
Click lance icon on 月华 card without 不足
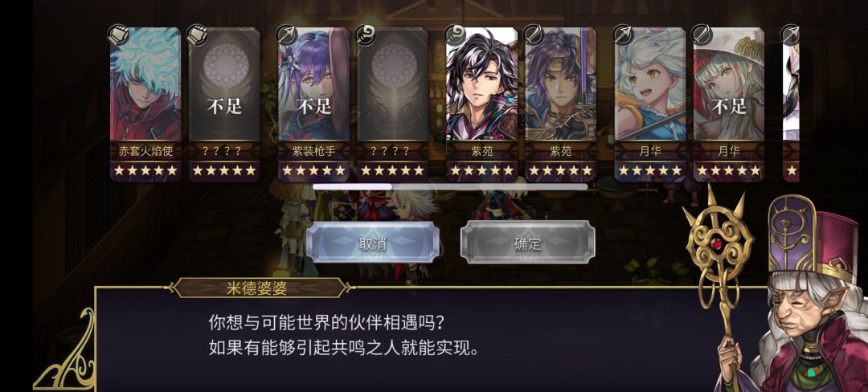click(624, 35)
